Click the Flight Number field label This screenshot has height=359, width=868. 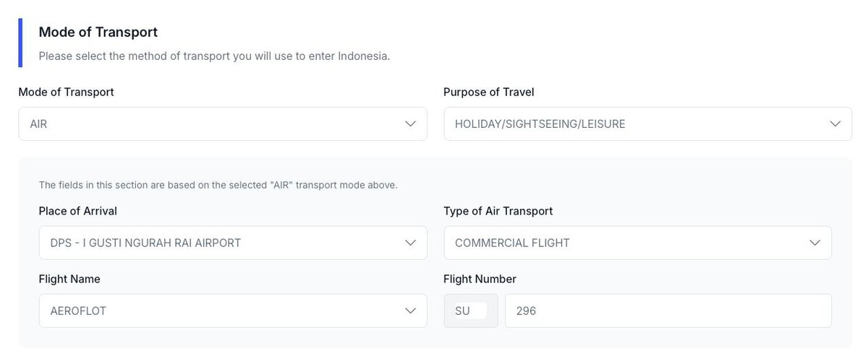pyautogui.click(x=480, y=279)
